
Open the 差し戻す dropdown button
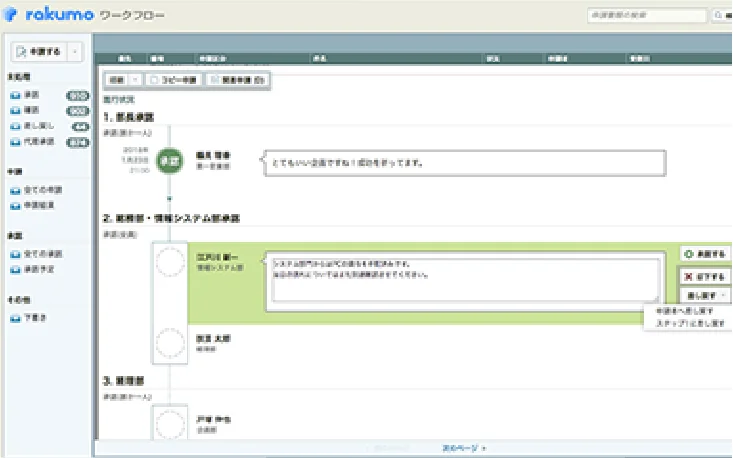coord(705,295)
